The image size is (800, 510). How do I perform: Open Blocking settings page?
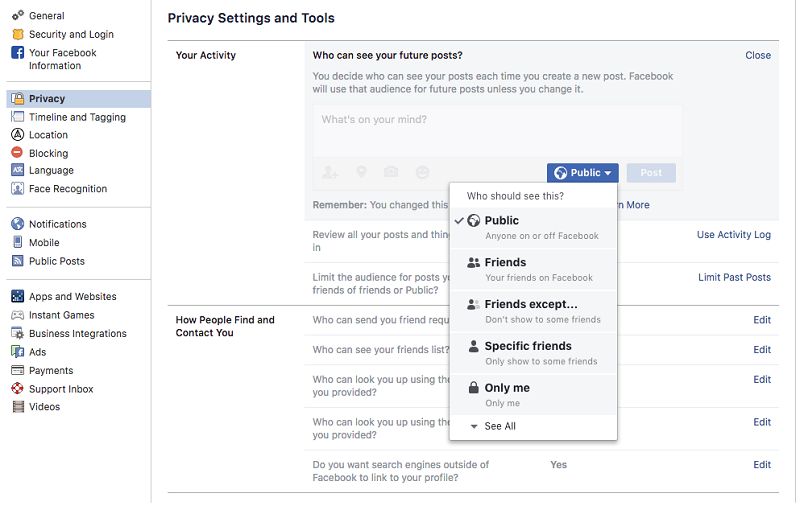48,153
